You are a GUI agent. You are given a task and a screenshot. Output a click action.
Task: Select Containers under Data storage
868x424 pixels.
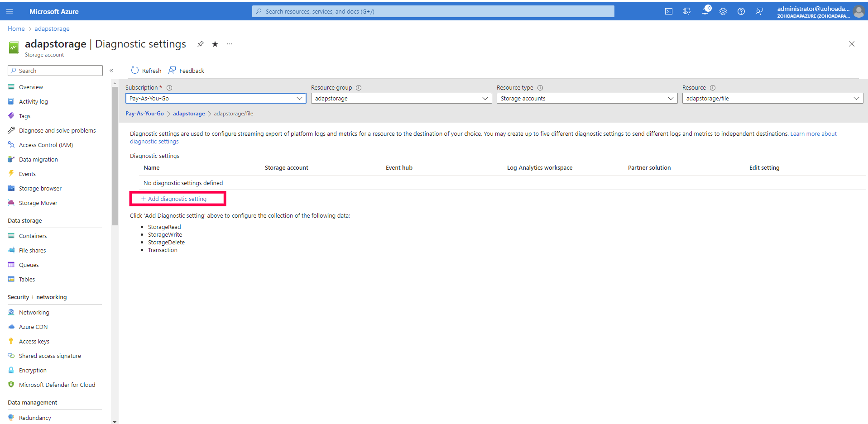32,236
